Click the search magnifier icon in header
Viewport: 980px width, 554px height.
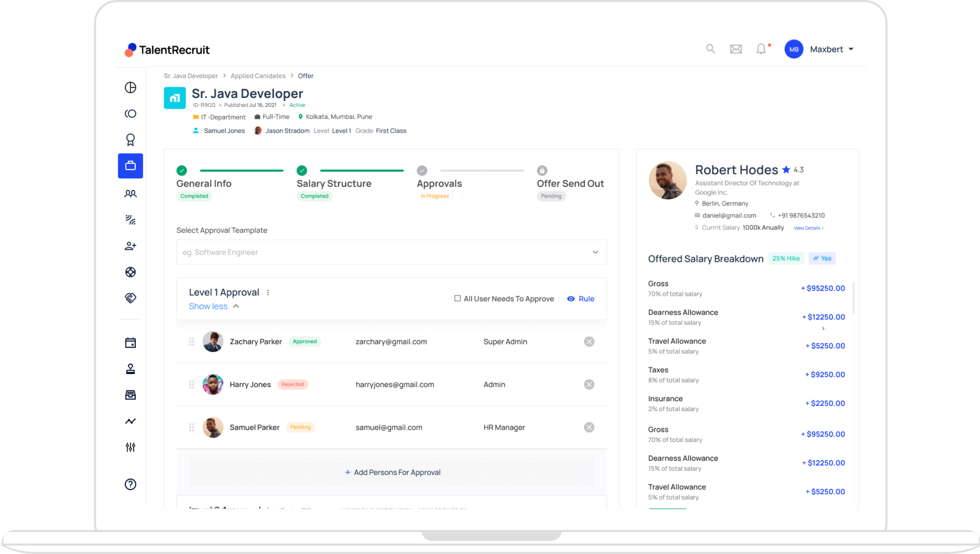click(710, 49)
